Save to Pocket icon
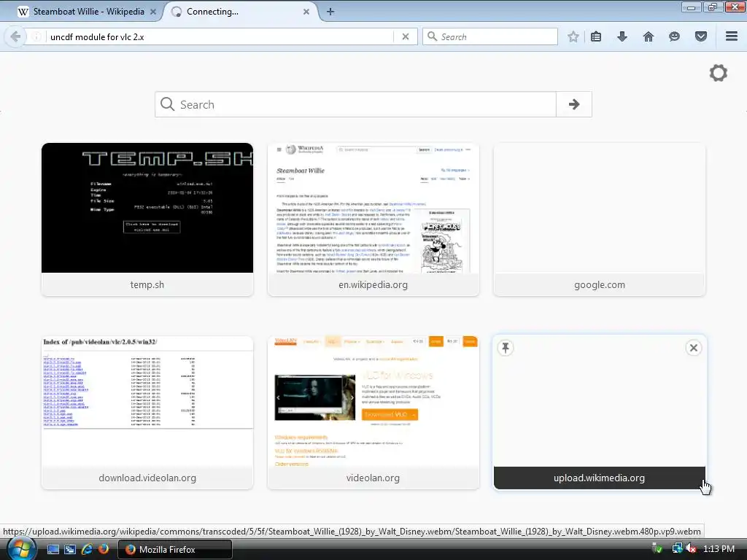The width and height of the screenshot is (747, 560). (701, 36)
